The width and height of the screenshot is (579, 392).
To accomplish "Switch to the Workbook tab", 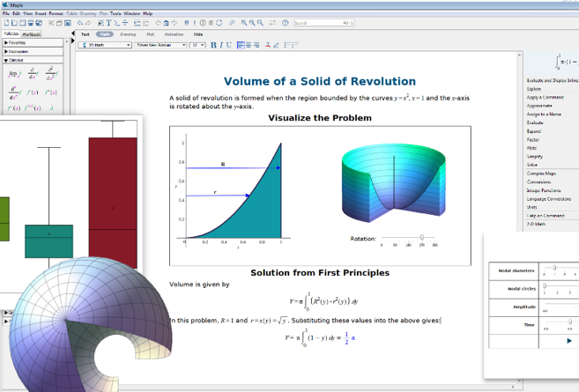I will pos(31,33).
